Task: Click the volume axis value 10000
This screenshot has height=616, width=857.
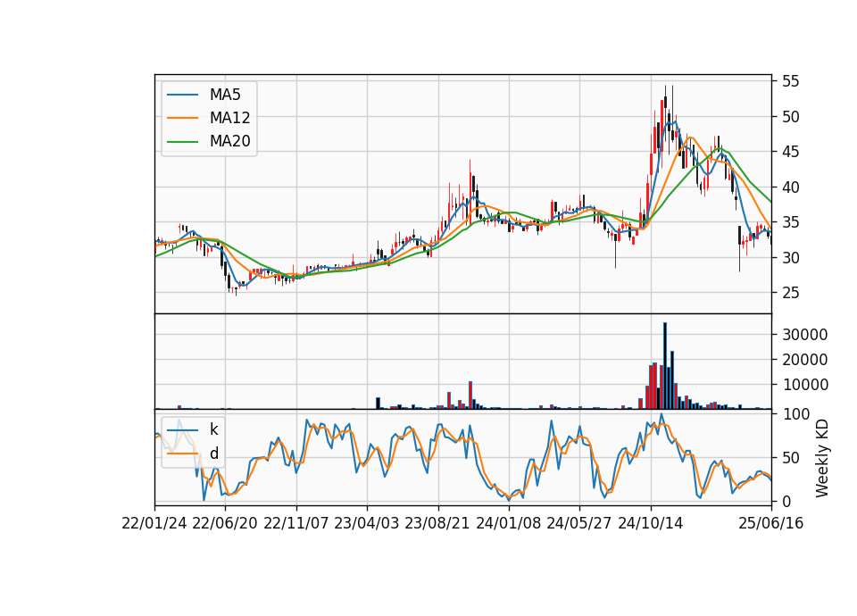Action: [805, 385]
